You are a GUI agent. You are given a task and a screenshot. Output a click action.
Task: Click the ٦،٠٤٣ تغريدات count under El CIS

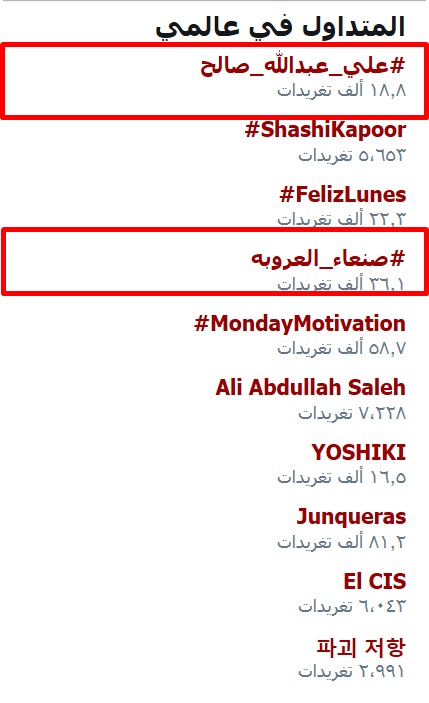click(x=352, y=607)
